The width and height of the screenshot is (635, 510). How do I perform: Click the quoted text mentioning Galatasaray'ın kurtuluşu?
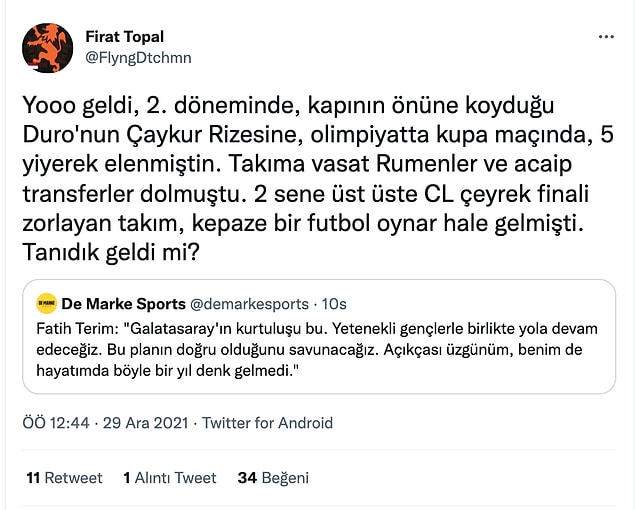coord(317,350)
